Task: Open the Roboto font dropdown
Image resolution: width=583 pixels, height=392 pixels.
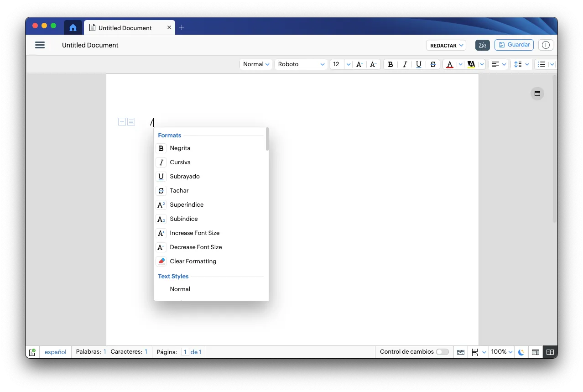Action: click(x=301, y=64)
